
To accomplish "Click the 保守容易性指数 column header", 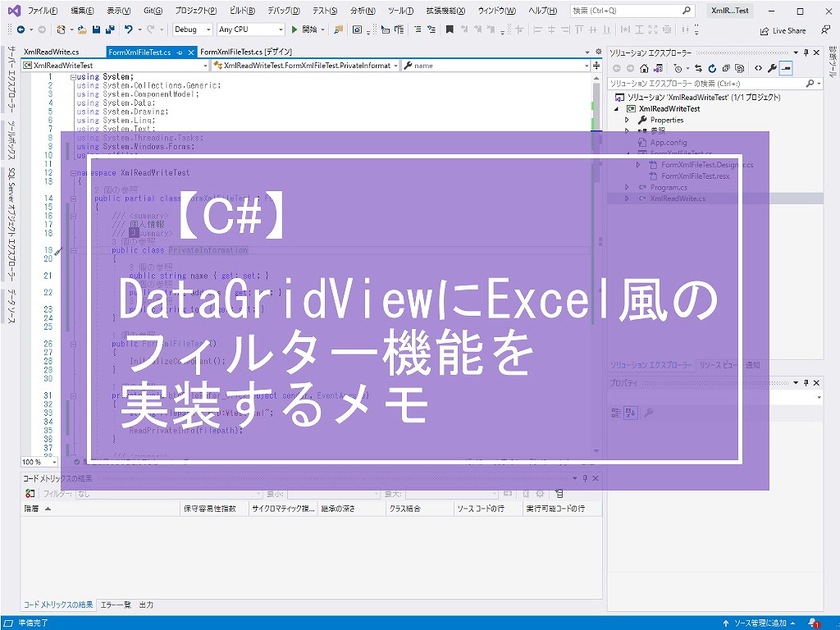I will (209, 509).
